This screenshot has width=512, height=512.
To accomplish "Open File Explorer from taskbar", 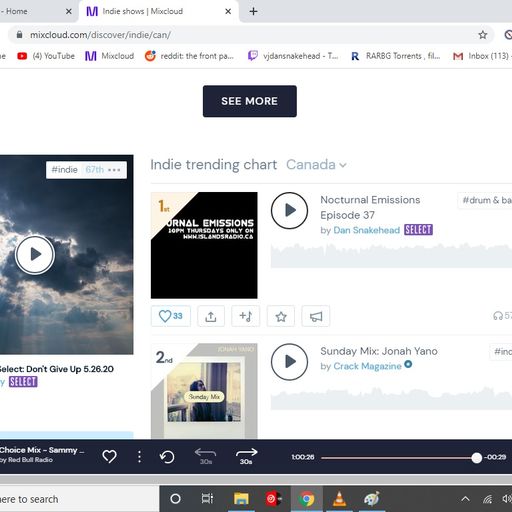I will click(241, 499).
